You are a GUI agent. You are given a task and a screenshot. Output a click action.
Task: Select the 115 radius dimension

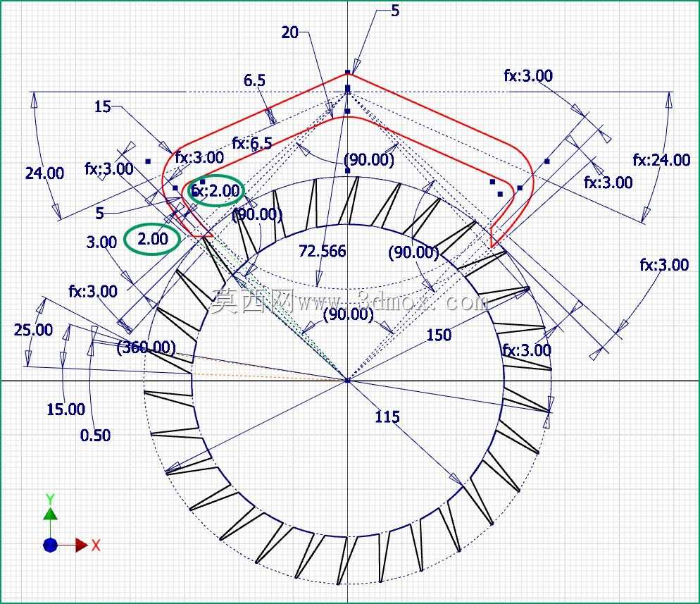387,417
